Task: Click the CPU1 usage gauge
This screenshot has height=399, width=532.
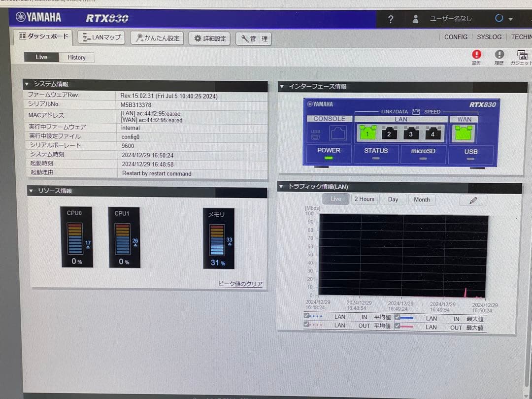Action: 124,237
